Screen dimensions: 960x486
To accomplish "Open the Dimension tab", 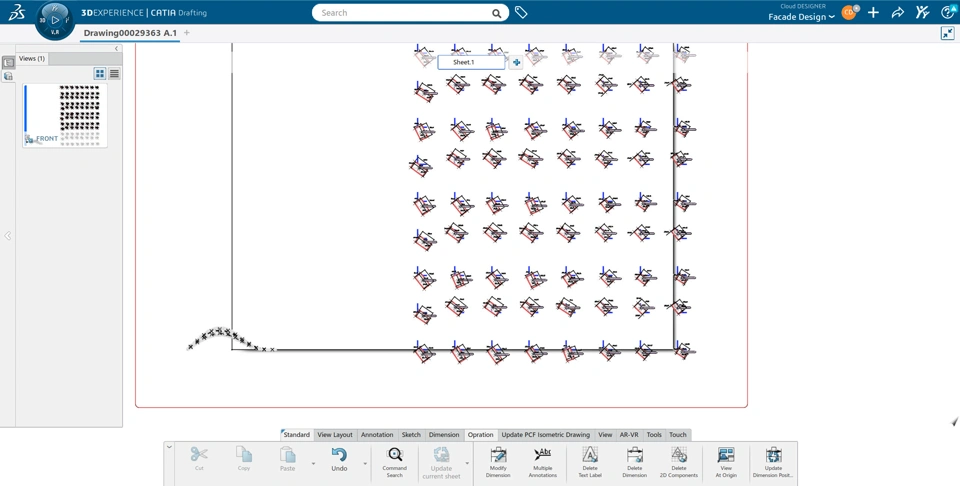I will [444, 435].
